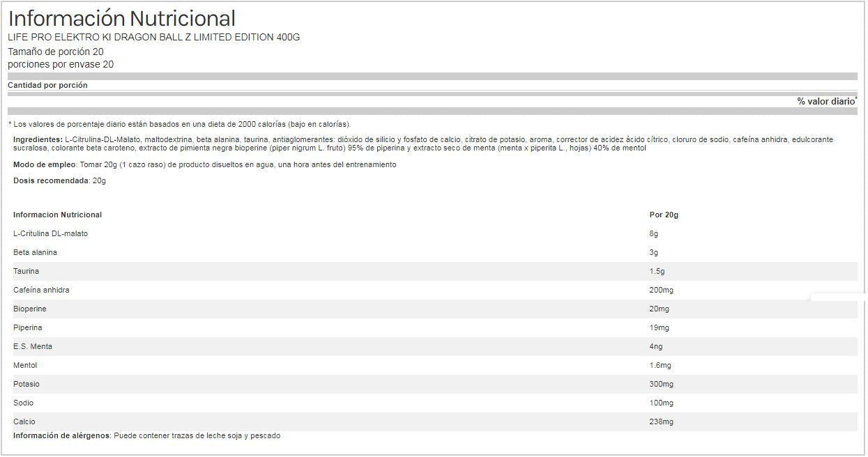The image size is (868, 457).
Task: Click the Cantidad por porción label
Action: tap(47, 85)
